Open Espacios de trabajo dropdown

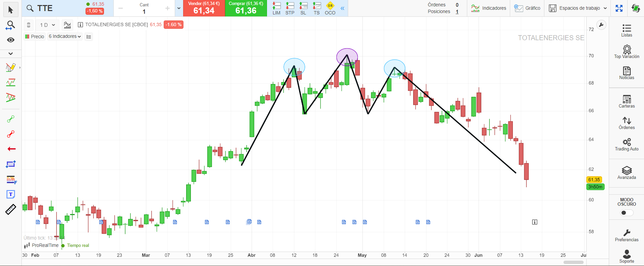tap(578, 8)
